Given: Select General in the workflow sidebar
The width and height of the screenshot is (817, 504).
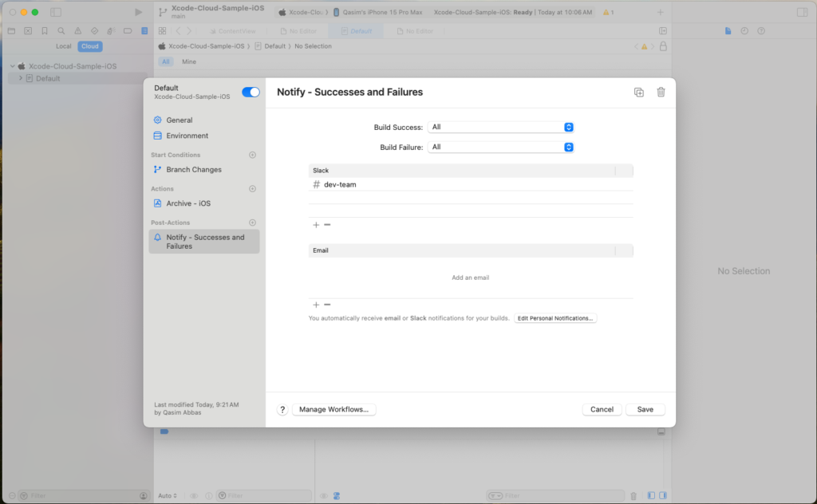Looking at the screenshot, I should pos(203,120).
